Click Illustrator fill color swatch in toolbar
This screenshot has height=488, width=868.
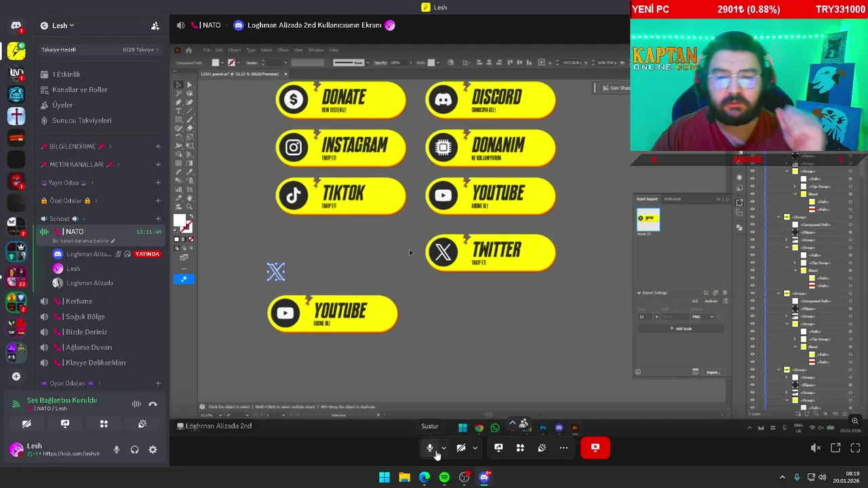coord(180,220)
